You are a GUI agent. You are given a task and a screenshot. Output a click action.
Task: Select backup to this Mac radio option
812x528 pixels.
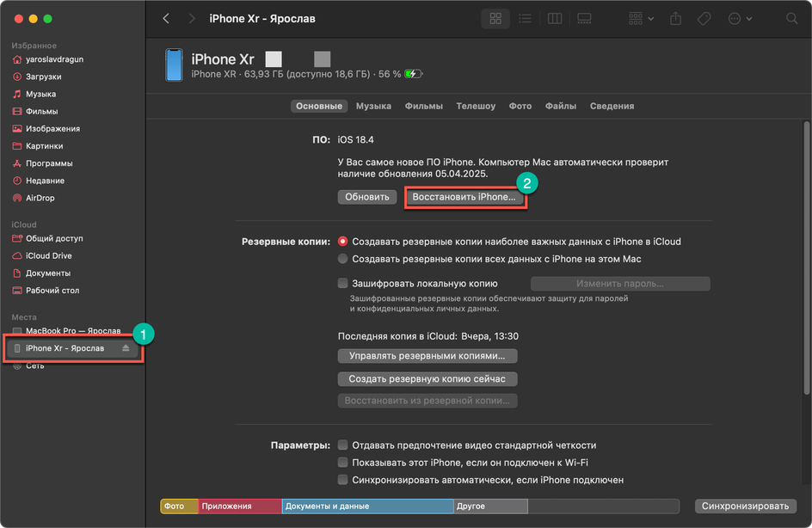(343, 259)
